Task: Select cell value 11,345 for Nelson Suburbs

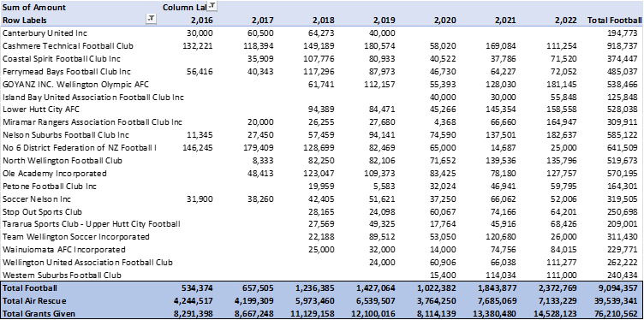Action: click(200, 135)
